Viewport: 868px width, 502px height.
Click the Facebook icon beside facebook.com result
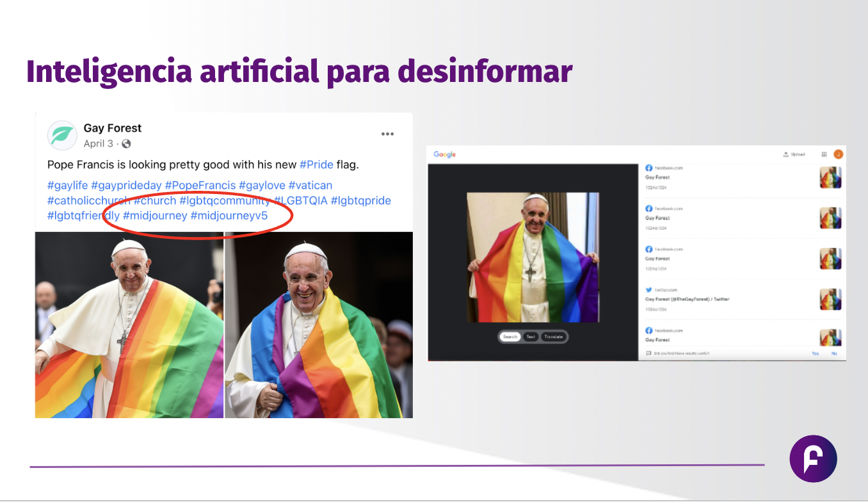[649, 168]
